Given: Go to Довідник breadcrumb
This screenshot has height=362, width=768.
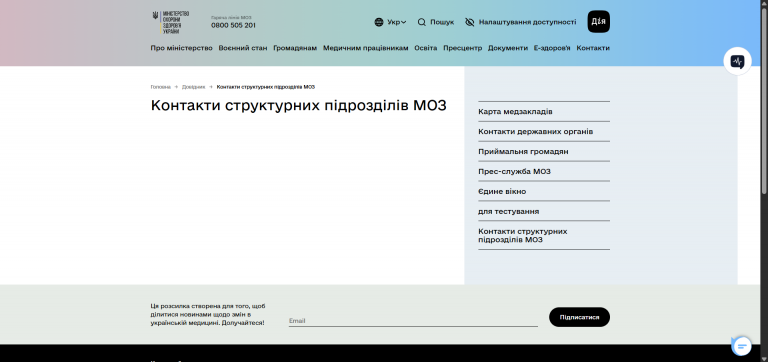Looking at the screenshot, I should click(193, 87).
